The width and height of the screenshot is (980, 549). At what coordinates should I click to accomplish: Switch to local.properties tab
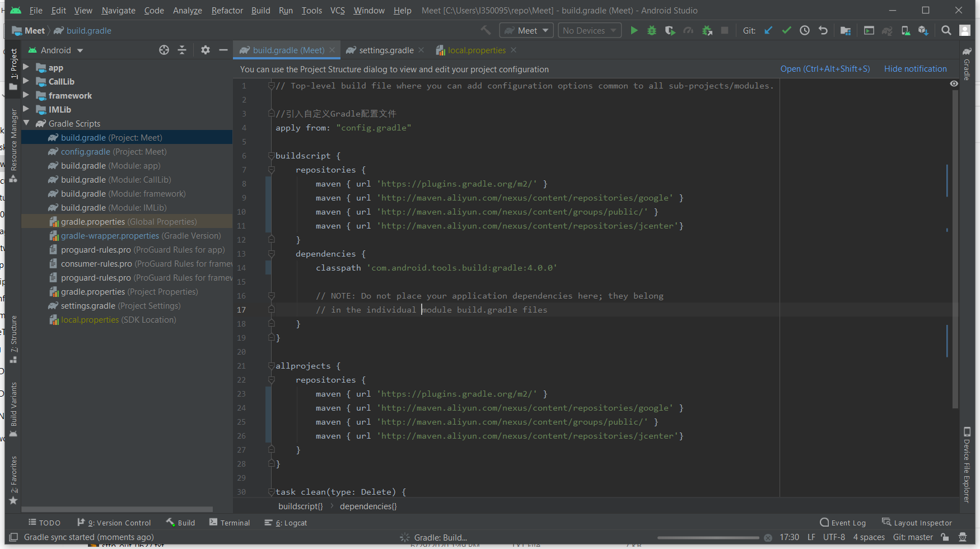click(476, 50)
